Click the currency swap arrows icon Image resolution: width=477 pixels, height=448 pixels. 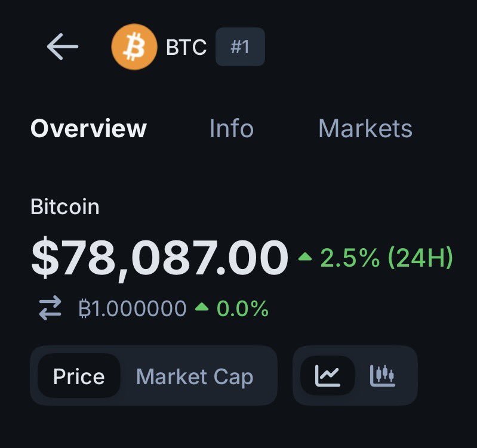coord(50,308)
